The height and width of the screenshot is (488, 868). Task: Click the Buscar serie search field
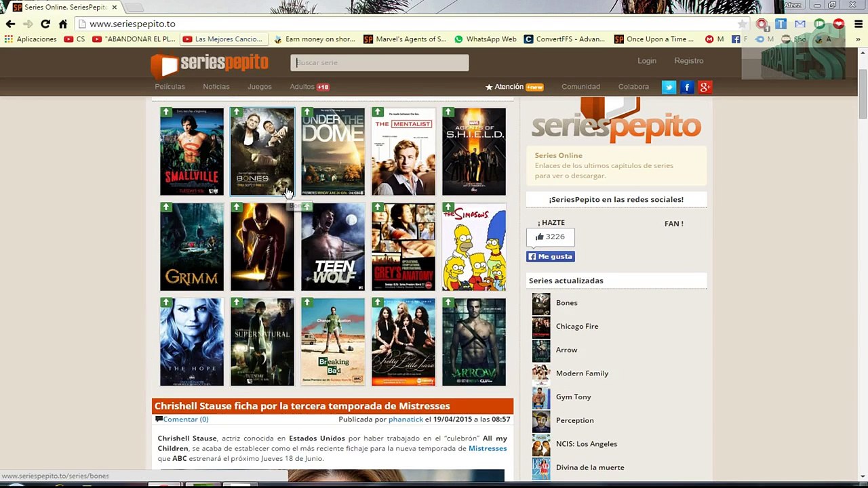pyautogui.click(x=380, y=62)
